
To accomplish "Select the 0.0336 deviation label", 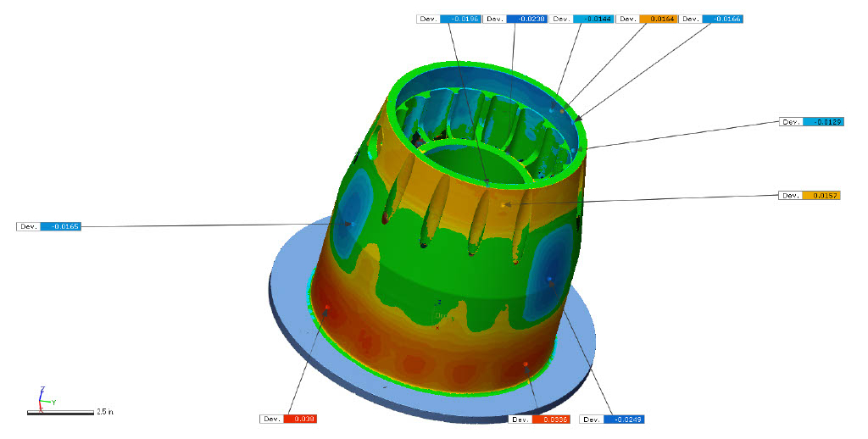I will click(539, 420).
